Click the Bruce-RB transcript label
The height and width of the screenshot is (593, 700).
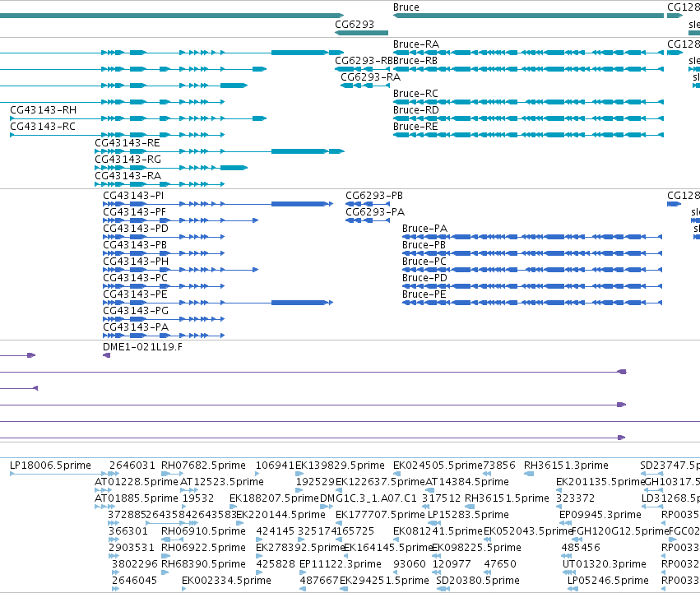point(415,61)
